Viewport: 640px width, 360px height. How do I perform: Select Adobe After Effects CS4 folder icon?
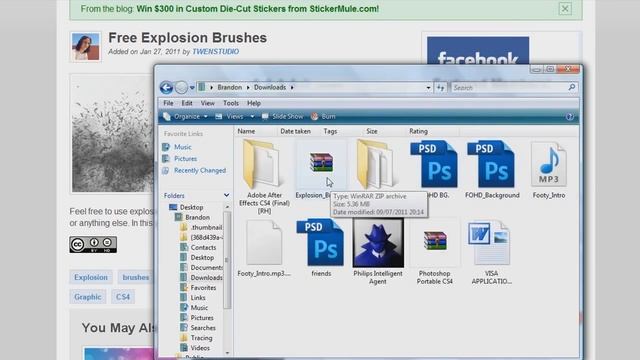click(x=263, y=164)
